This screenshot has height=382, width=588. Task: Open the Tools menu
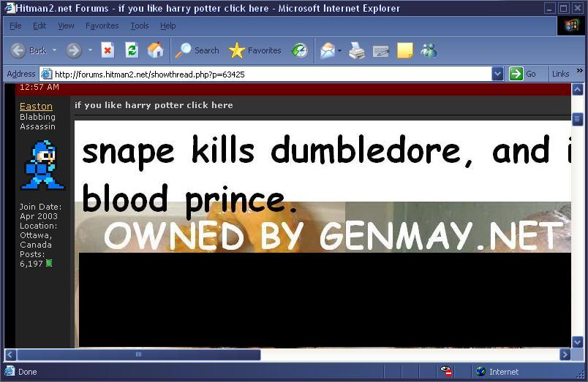(x=140, y=26)
